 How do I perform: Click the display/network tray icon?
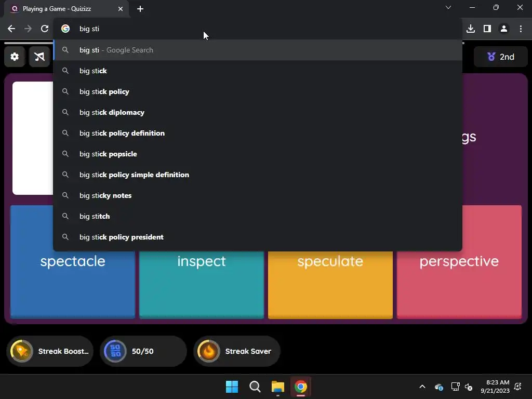pyautogui.click(x=455, y=387)
